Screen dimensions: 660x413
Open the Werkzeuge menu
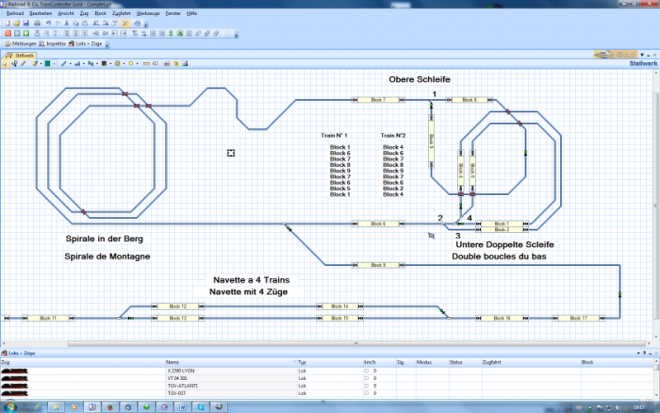[x=148, y=13]
